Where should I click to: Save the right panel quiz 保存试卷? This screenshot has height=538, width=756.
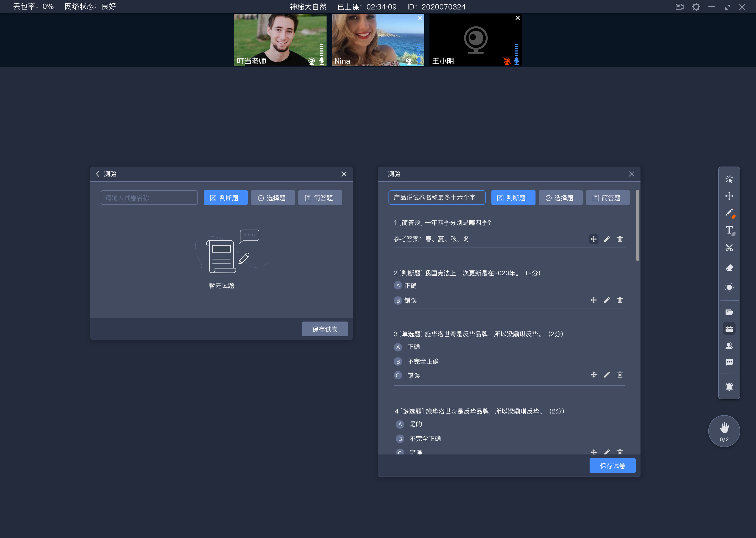[x=613, y=465]
